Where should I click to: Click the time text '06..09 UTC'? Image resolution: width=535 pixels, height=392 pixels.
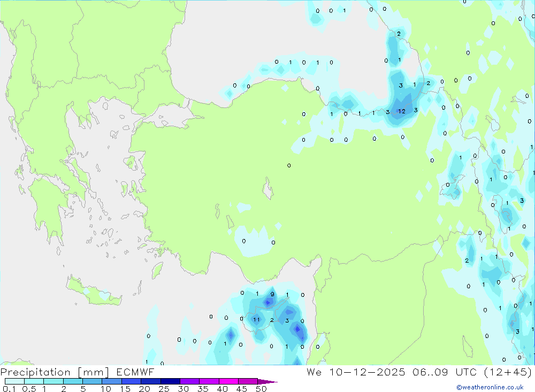pos(445,372)
